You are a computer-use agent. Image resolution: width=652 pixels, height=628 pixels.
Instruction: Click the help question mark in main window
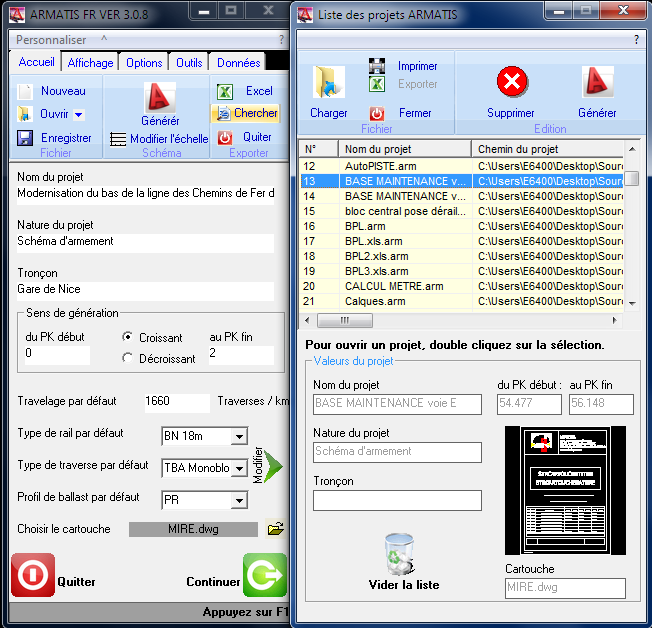tap(282, 40)
